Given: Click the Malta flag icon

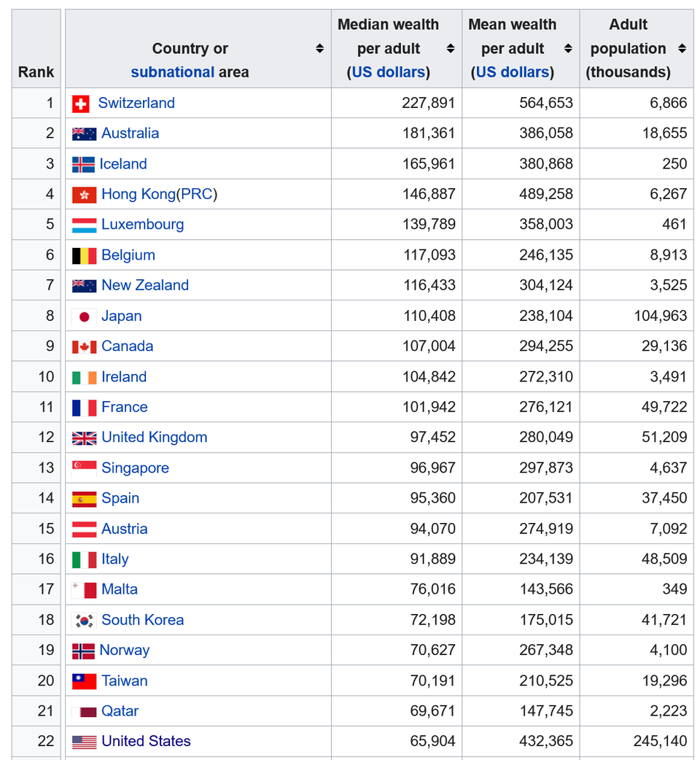Looking at the screenshot, I should pyautogui.click(x=84, y=590).
